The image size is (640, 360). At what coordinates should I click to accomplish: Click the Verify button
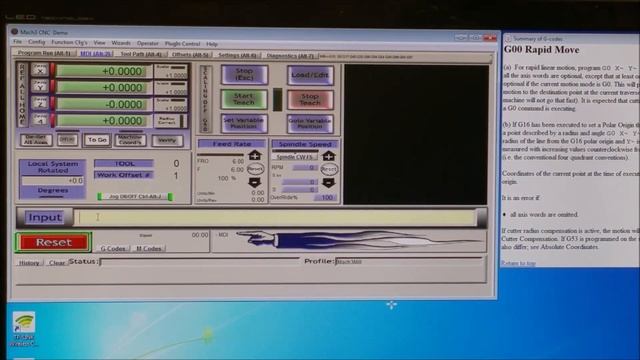[167, 140]
